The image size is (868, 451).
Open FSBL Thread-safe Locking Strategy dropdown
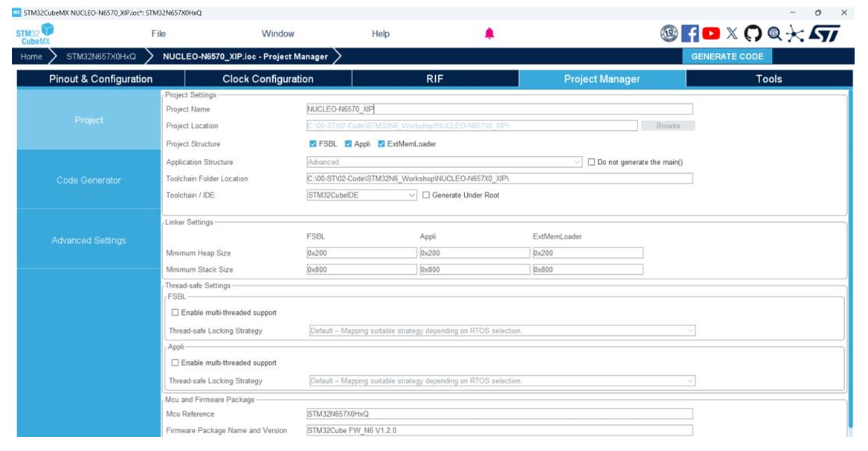502,331
